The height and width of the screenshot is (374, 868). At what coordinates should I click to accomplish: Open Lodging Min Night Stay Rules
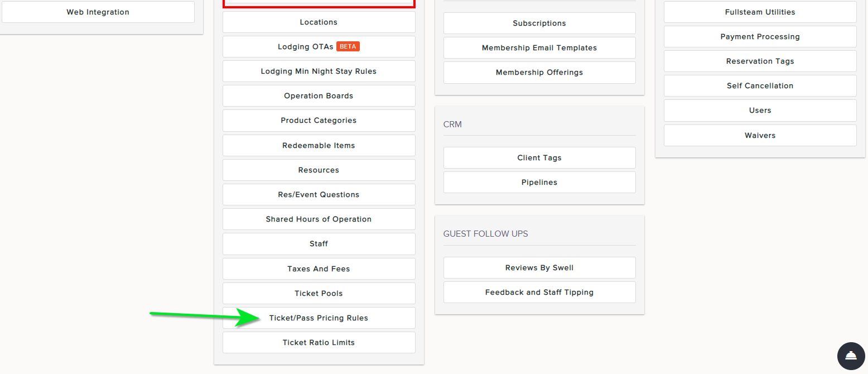(x=319, y=71)
